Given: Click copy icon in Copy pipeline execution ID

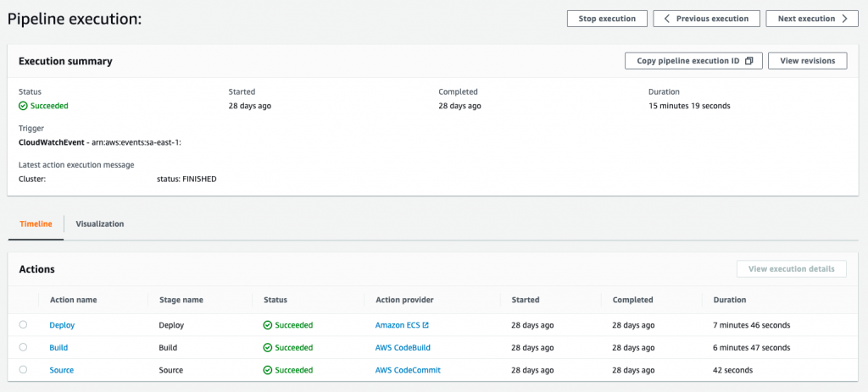Looking at the screenshot, I should click(749, 61).
